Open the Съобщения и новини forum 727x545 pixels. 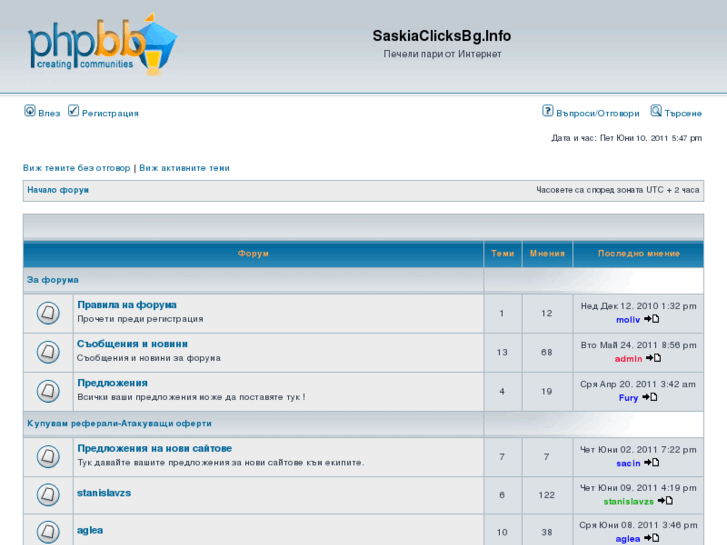pos(132,344)
